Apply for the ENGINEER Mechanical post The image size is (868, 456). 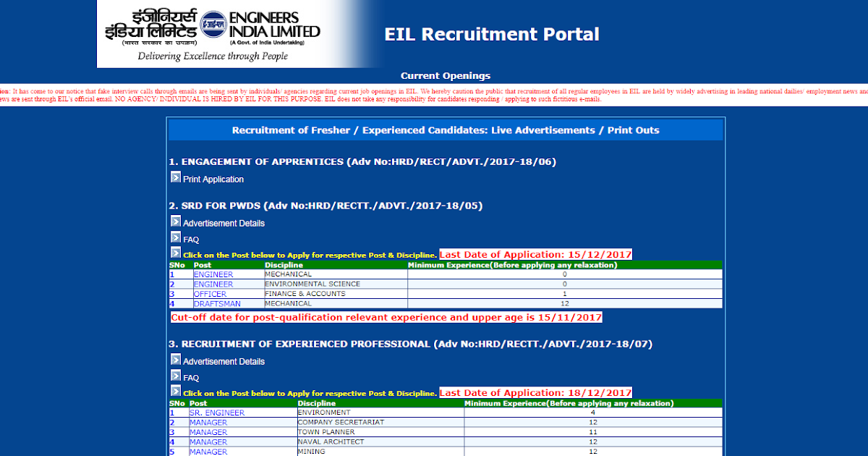(213, 274)
